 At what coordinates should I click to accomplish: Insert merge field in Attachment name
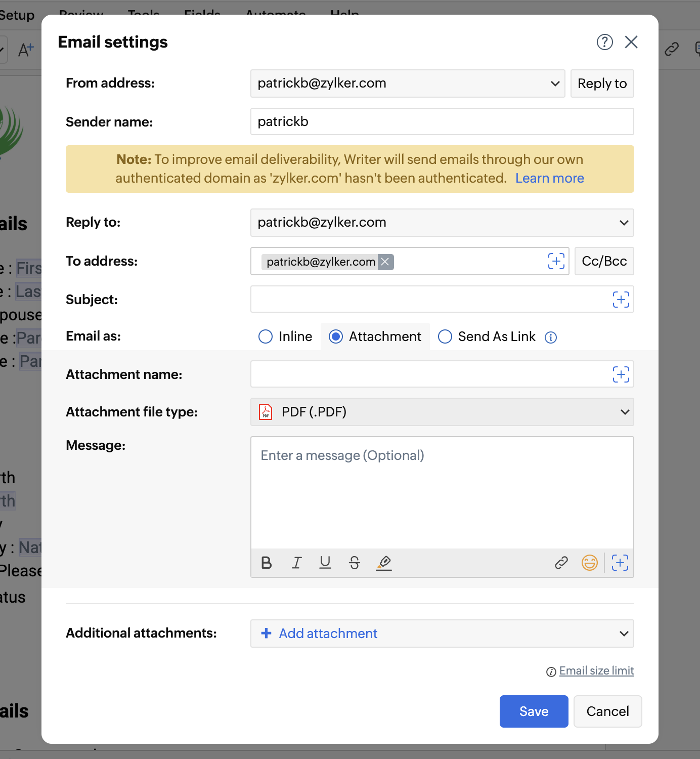[x=621, y=374]
